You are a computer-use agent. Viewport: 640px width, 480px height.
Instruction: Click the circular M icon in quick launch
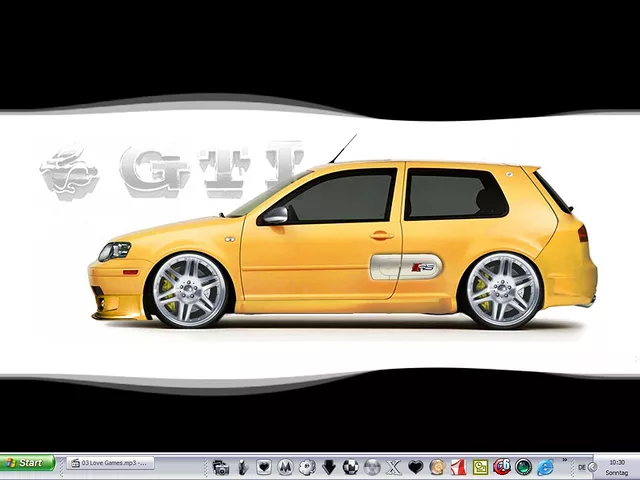(286, 467)
